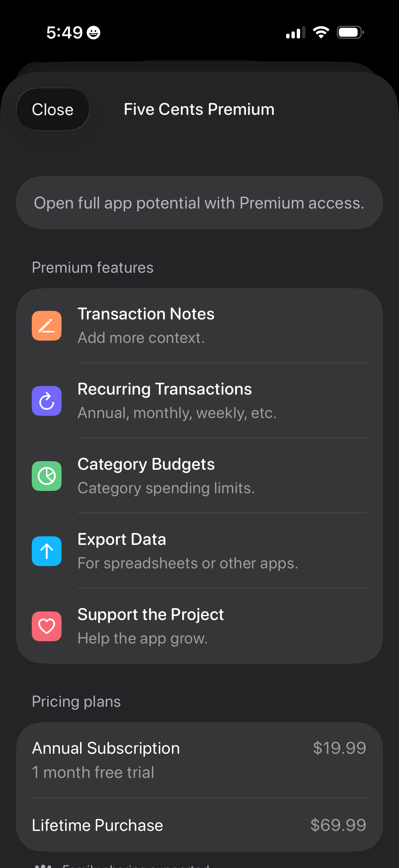Tap the red heart Support icon
This screenshot has height=868, width=399.
46,626
